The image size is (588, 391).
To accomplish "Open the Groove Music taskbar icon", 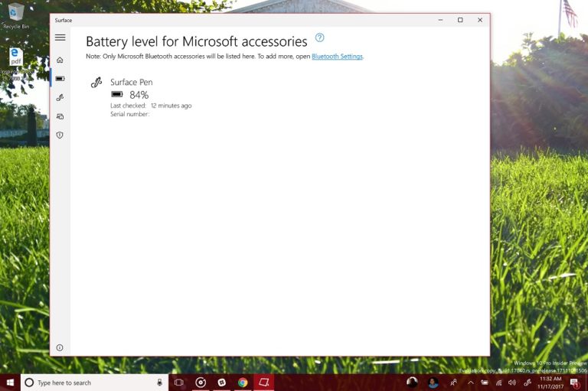I will tap(201, 383).
